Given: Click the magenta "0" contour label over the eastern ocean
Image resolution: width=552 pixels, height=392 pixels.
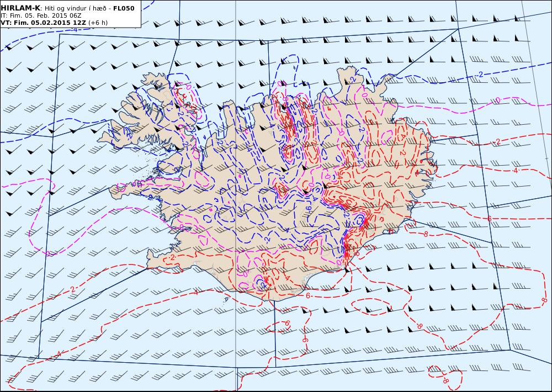Looking at the screenshot, I should (497, 100).
